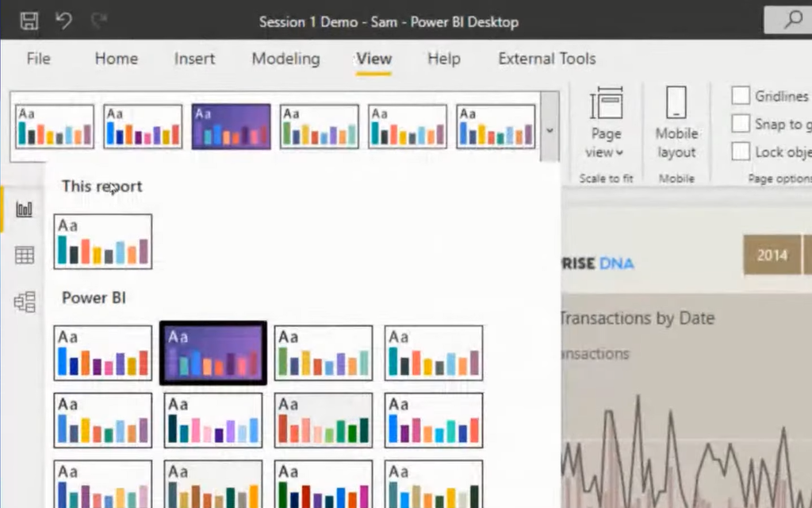Image resolution: width=812 pixels, height=508 pixels.
Task: Redo the undone action
Action: click(98, 21)
